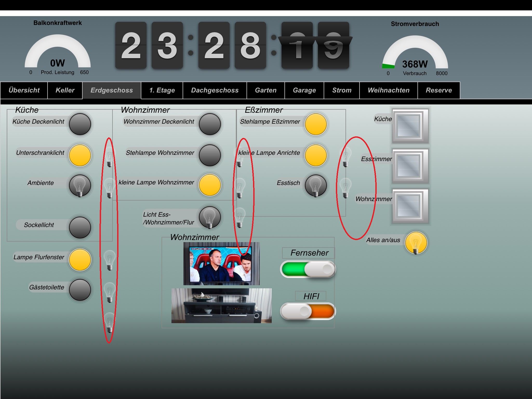Switch off the Lampe Flurfenster button
This screenshot has width=532, height=399.
pos(80,260)
